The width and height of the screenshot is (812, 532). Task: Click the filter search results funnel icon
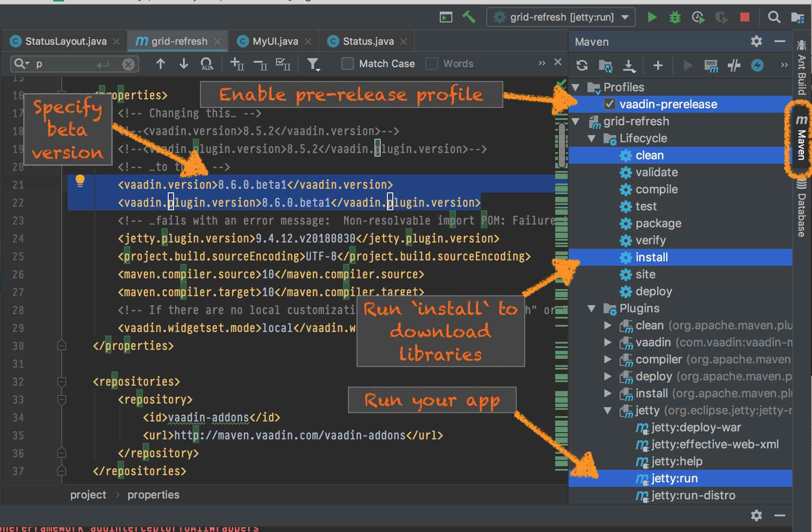[313, 64]
